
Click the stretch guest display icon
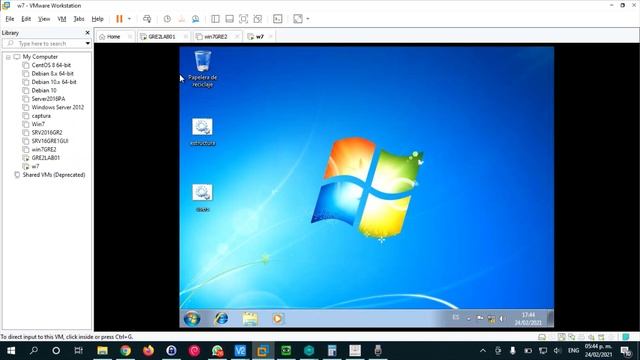[298, 19]
